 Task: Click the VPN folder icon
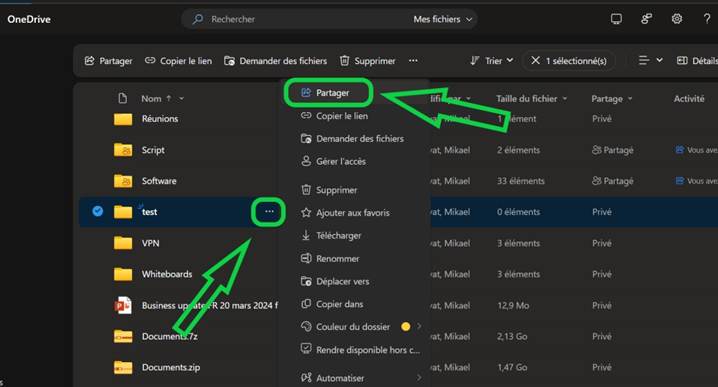(x=123, y=243)
